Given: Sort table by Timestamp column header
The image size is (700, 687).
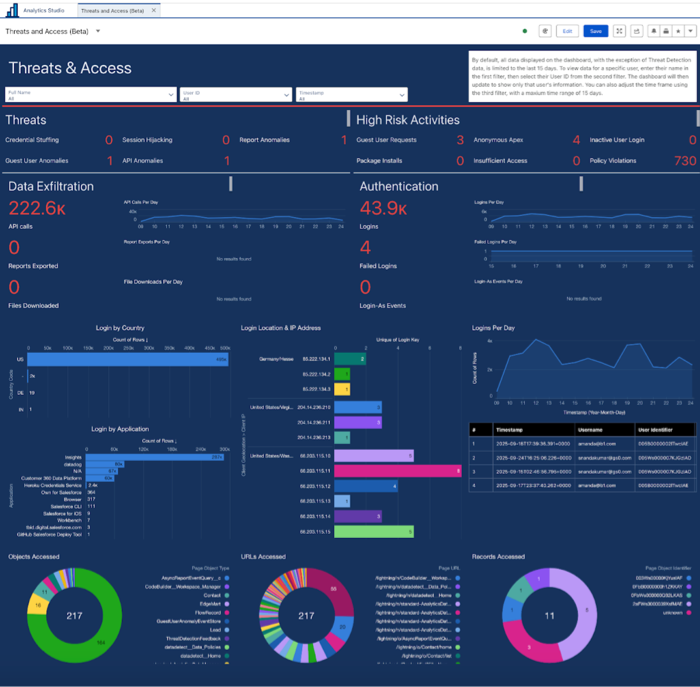Looking at the screenshot, I should (533, 430).
